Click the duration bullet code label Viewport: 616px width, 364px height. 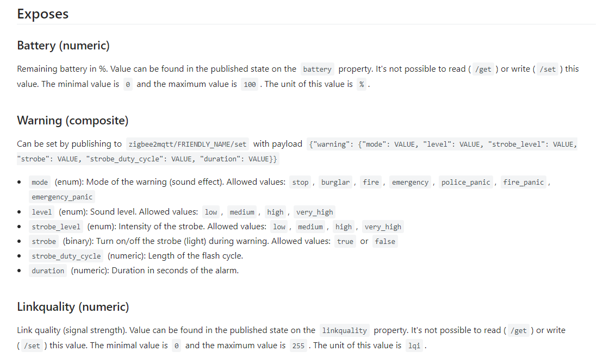(48, 271)
